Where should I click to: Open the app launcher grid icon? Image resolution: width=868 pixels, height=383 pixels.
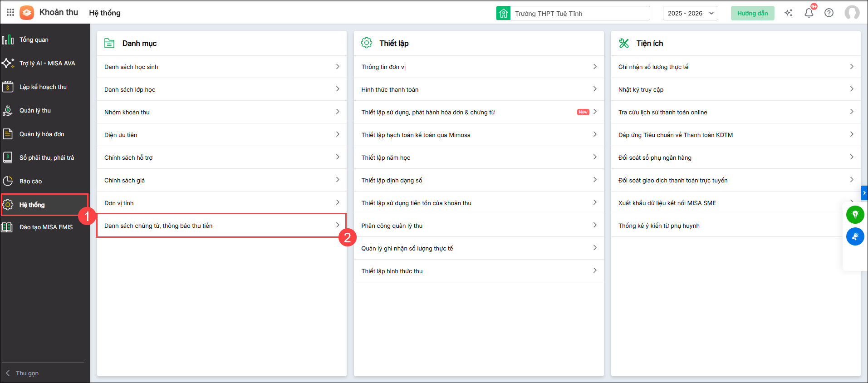10,13
